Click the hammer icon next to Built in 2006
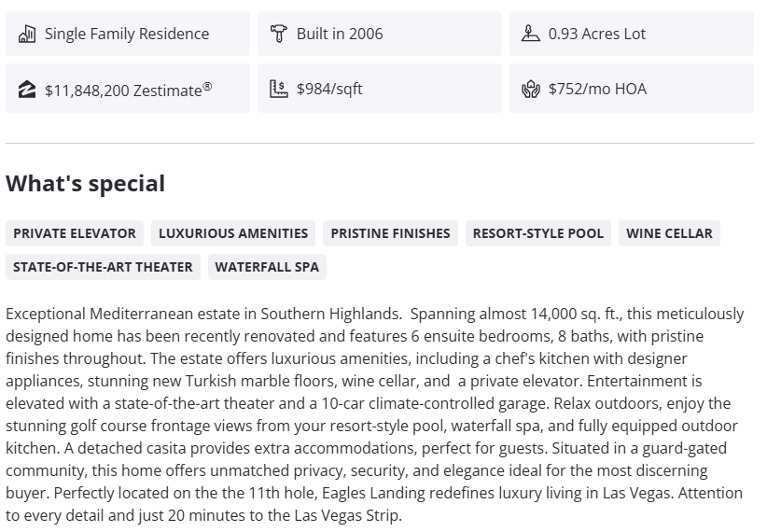 (278, 34)
